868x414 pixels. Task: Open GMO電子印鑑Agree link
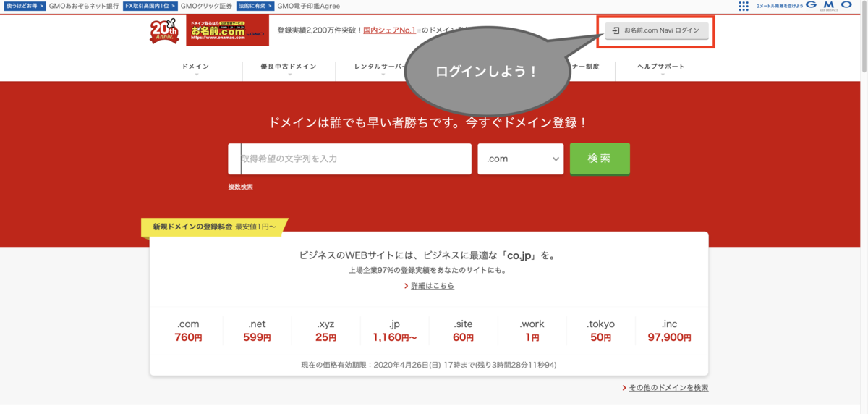(308, 6)
